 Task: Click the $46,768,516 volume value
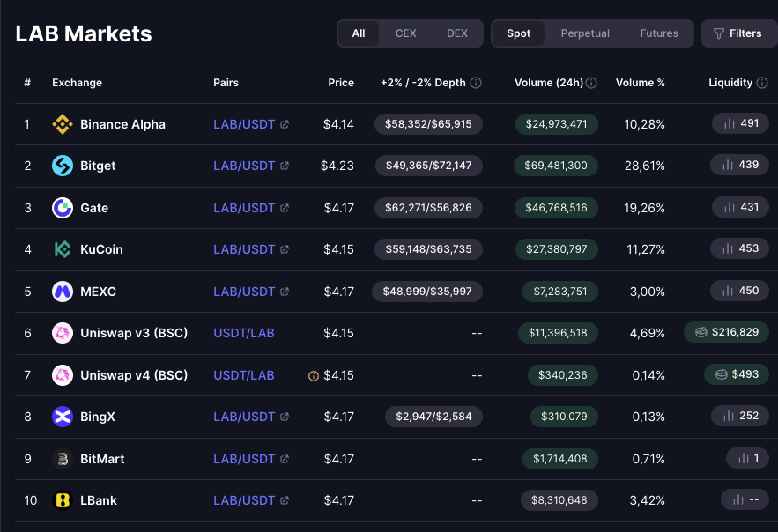pos(556,208)
